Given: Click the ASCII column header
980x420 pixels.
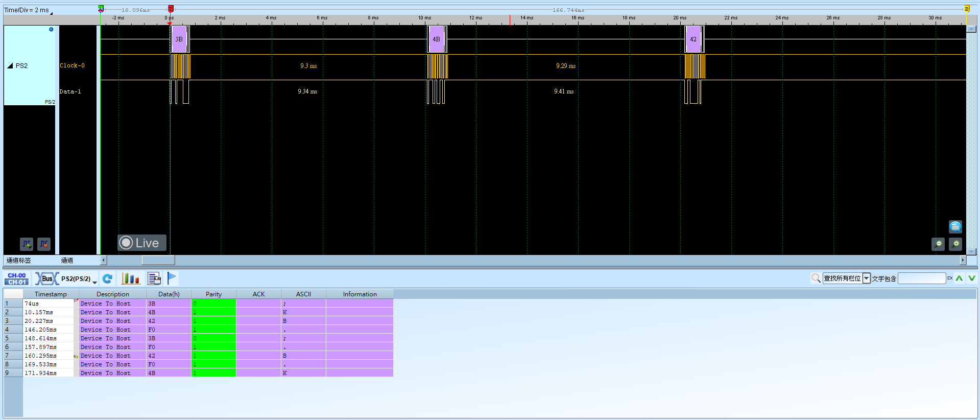Looking at the screenshot, I should [x=304, y=294].
